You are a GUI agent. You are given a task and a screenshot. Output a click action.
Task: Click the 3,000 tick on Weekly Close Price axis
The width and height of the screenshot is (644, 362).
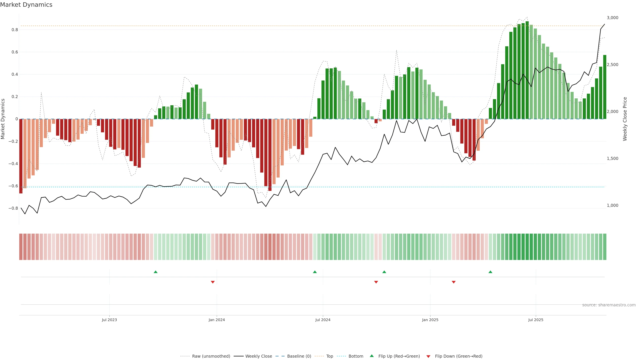612,18
